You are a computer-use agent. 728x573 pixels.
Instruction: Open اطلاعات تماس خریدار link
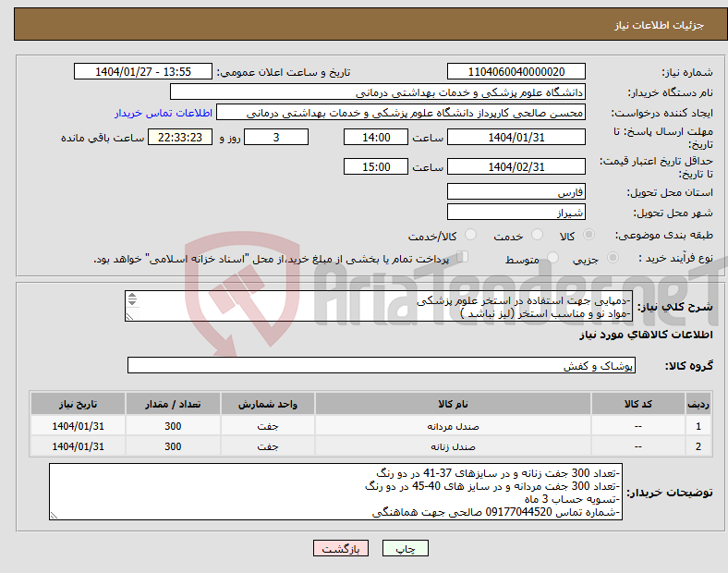(164, 113)
